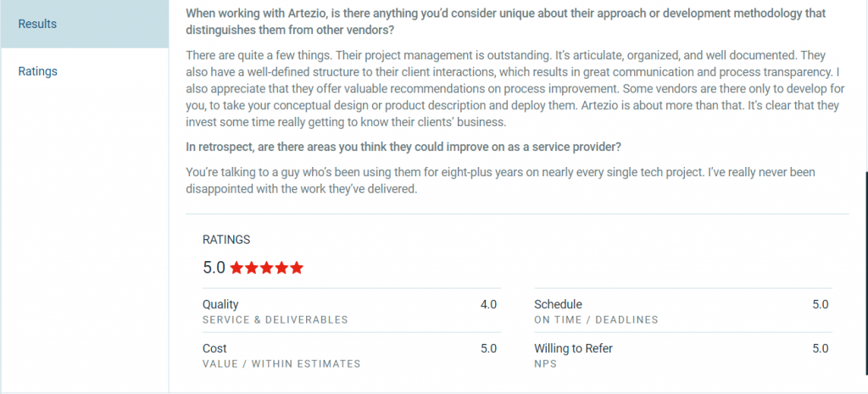This screenshot has height=394, width=868.
Task: Switch to the Ratings sidebar tab
Action: tap(38, 71)
